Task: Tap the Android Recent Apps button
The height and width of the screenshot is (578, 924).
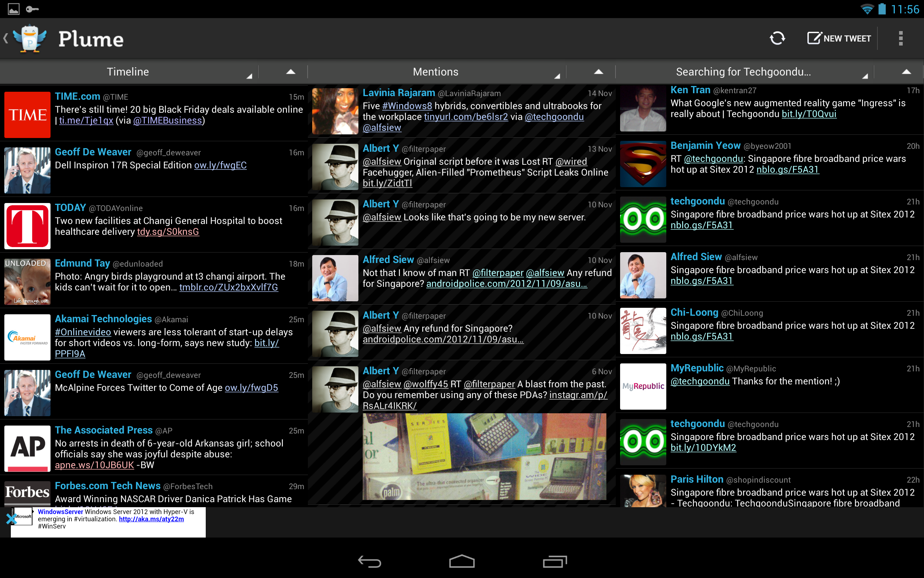Action: (555, 561)
